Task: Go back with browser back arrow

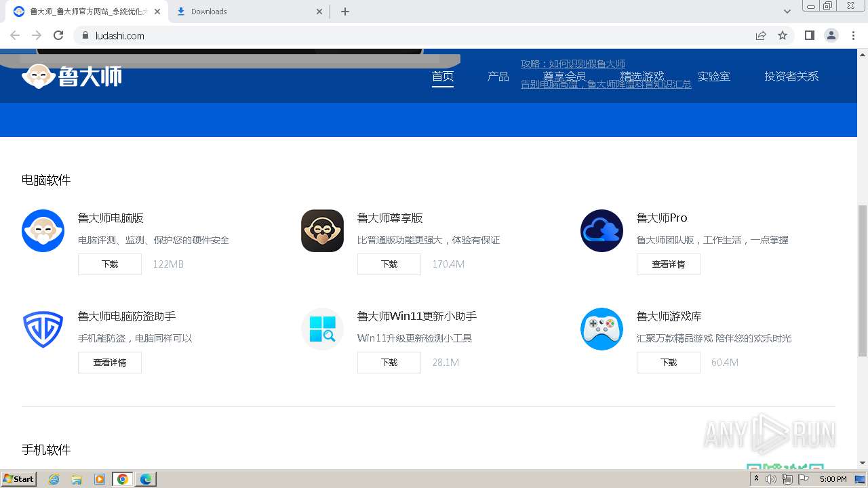Action: (15, 35)
